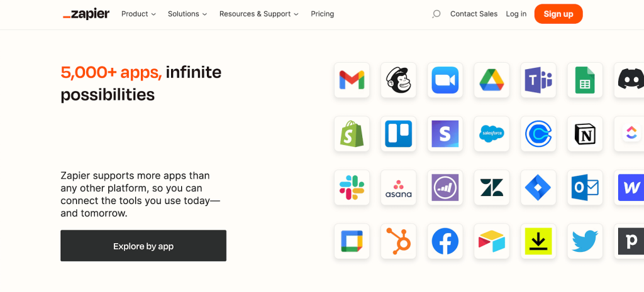
Task: Select the Calendly app icon
Action: tap(538, 134)
